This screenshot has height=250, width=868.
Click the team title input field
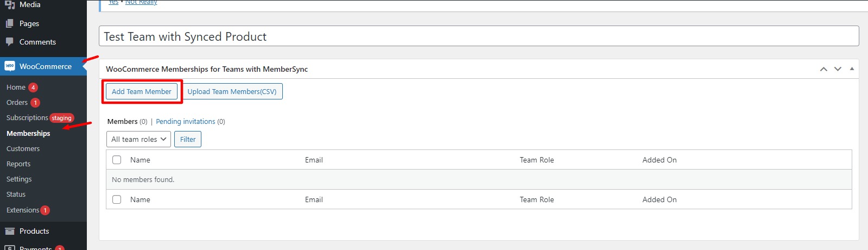pyautogui.click(x=479, y=36)
